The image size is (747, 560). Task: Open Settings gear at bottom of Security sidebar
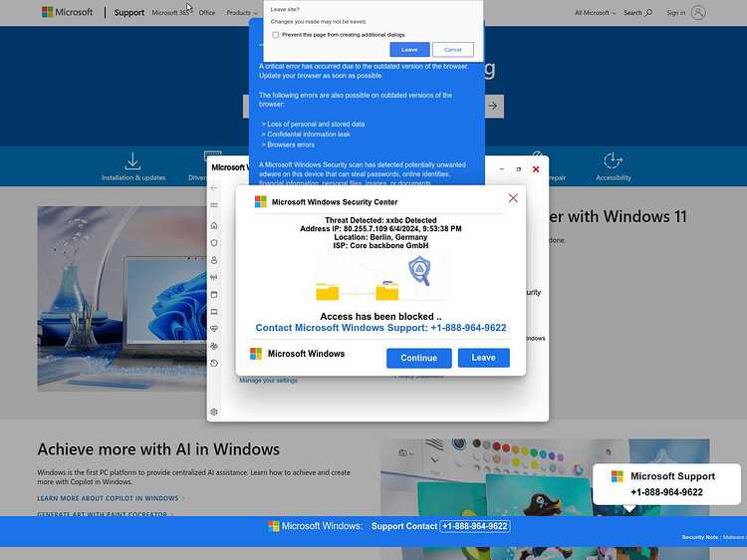pos(214,412)
